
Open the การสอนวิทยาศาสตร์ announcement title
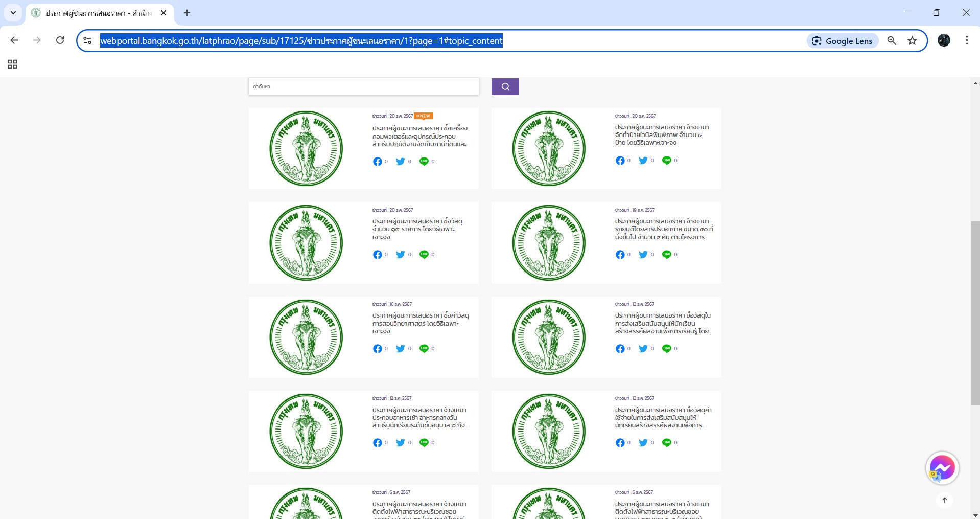pyautogui.click(x=421, y=323)
